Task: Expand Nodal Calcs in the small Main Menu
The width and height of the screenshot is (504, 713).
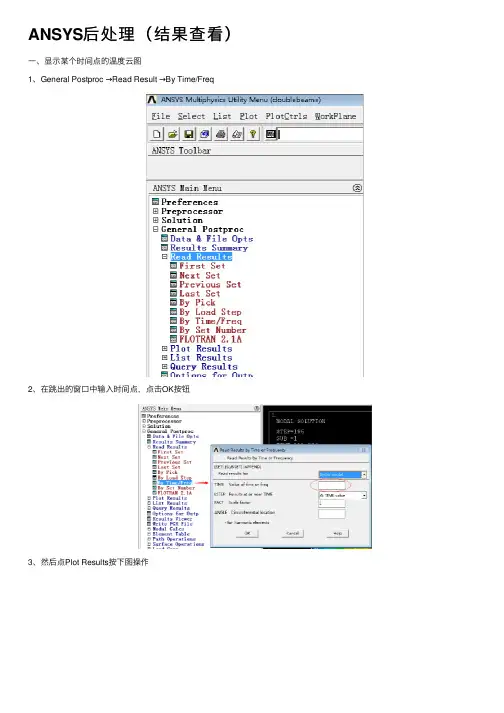Action: (149, 529)
